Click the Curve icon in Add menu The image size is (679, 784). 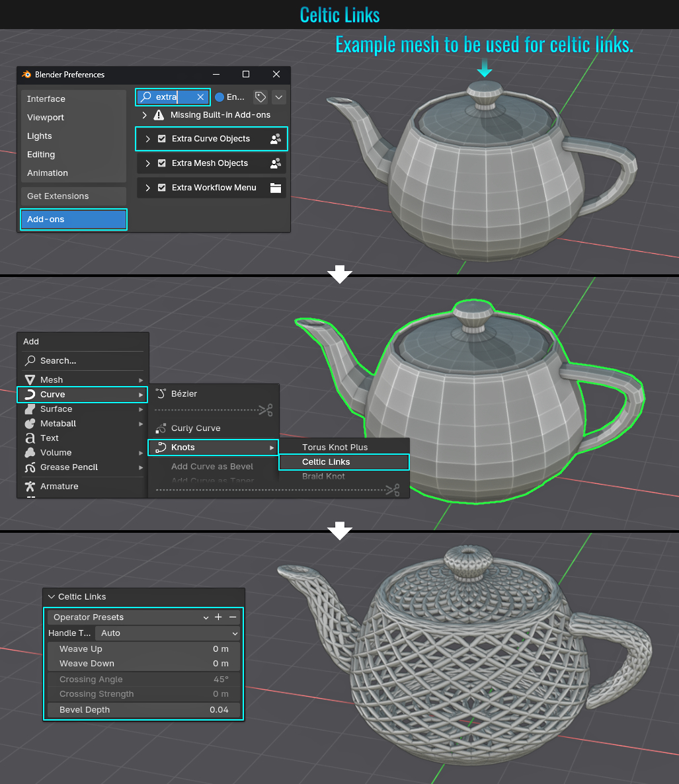tap(30, 395)
